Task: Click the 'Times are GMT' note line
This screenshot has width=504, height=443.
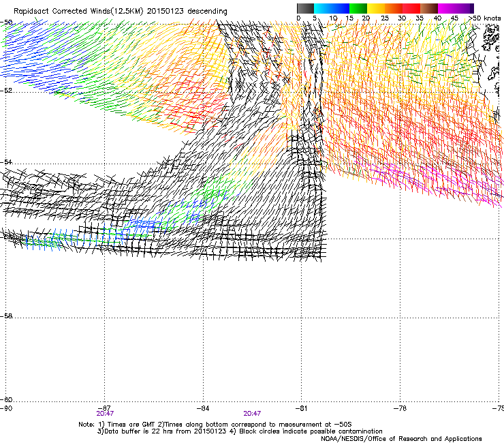Action: tap(215, 425)
